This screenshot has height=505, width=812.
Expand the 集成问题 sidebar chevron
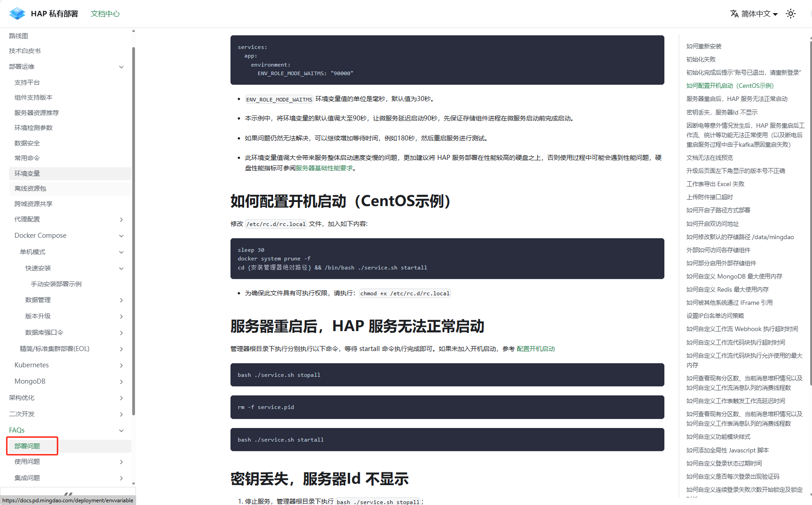(x=121, y=478)
